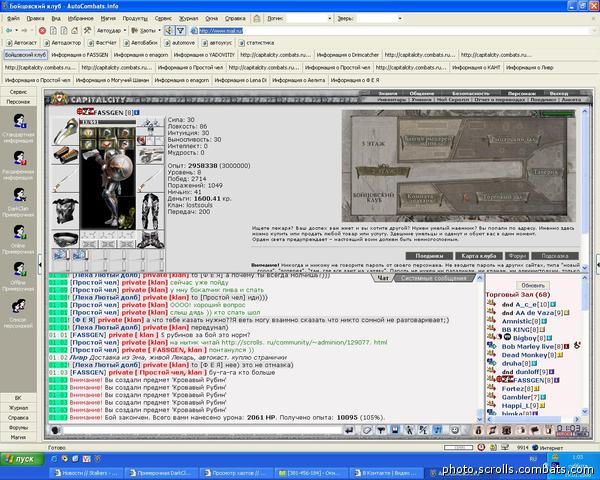
Task: Click the funnel filter toolbar icon
Action: [x=180, y=30]
